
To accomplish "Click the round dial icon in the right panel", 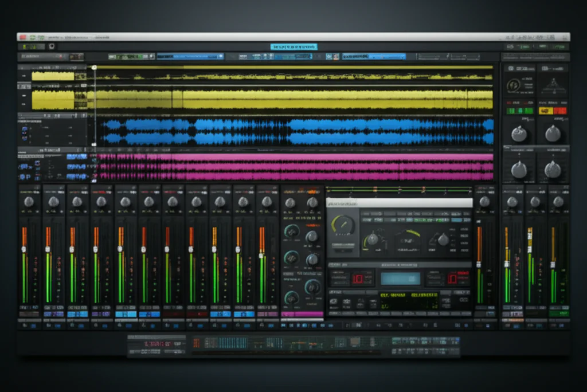I will tap(513, 85).
